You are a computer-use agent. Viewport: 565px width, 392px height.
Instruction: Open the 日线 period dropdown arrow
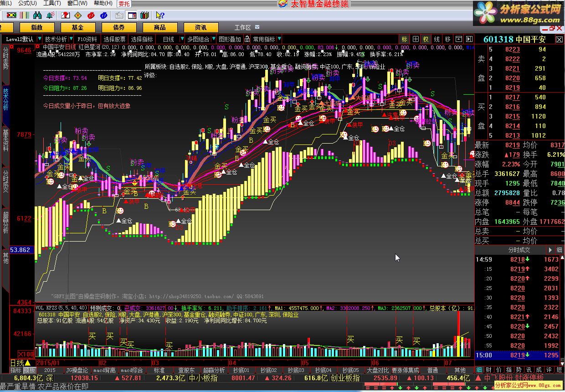(x=182, y=39)
